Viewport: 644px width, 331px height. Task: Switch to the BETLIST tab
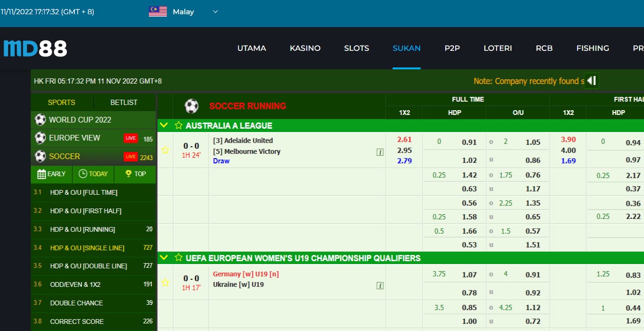pos(124,102)
